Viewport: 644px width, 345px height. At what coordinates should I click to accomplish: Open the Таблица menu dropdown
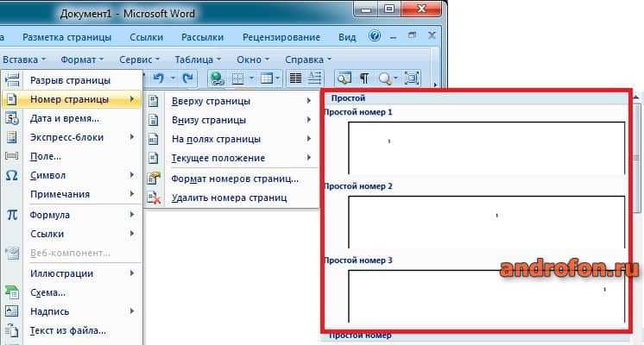tap(198, 60)
